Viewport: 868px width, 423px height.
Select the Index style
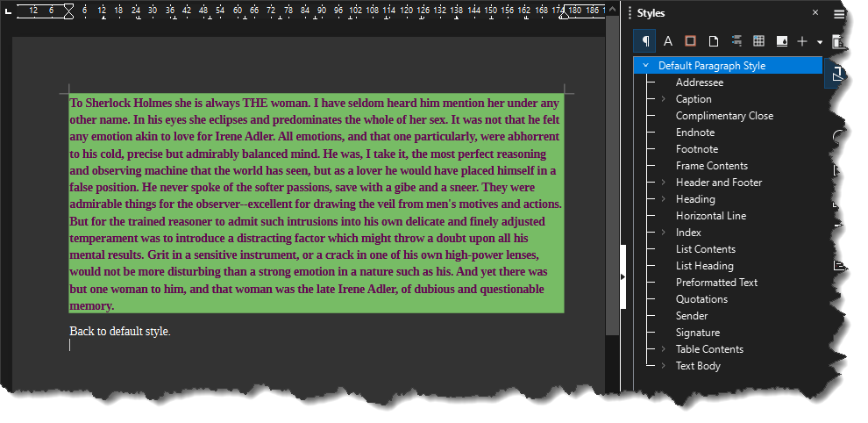coord(688,233)
